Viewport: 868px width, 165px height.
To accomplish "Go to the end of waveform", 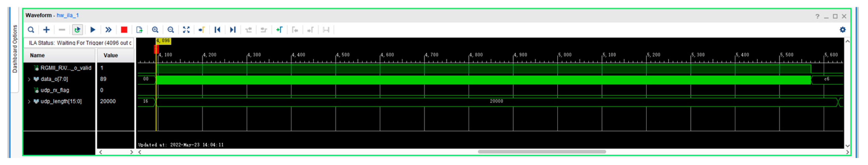I will 233,30.
